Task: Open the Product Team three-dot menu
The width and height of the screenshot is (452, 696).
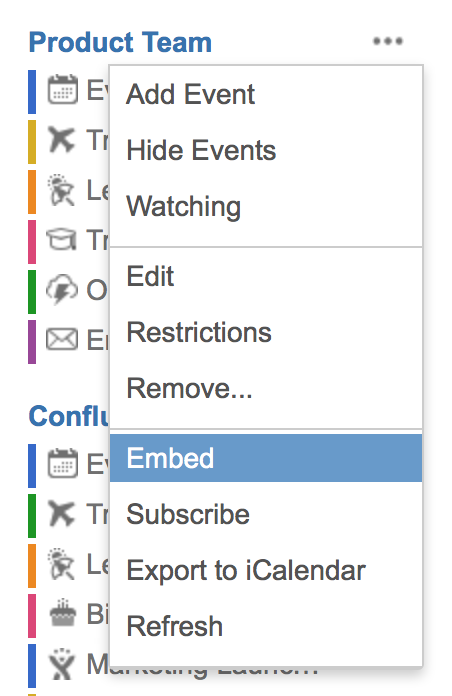Action: pos(388,41)
